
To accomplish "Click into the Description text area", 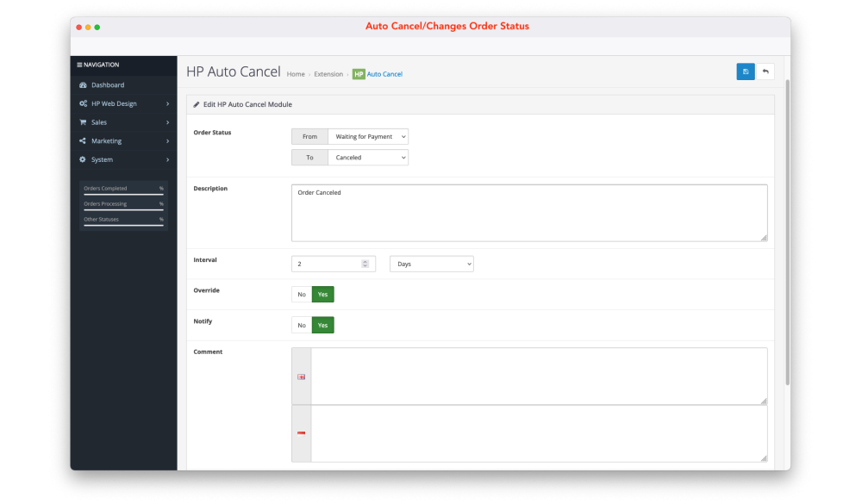I will tap(528, 213).
